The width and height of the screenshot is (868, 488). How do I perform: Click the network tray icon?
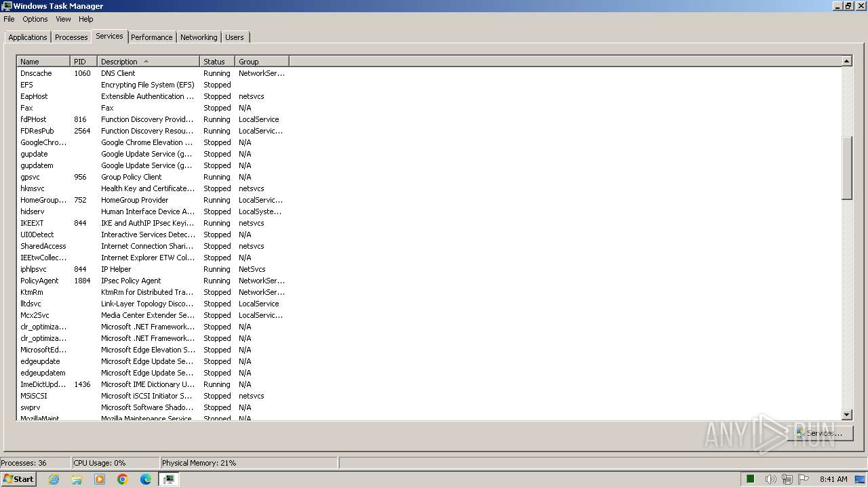coord(787,479)
